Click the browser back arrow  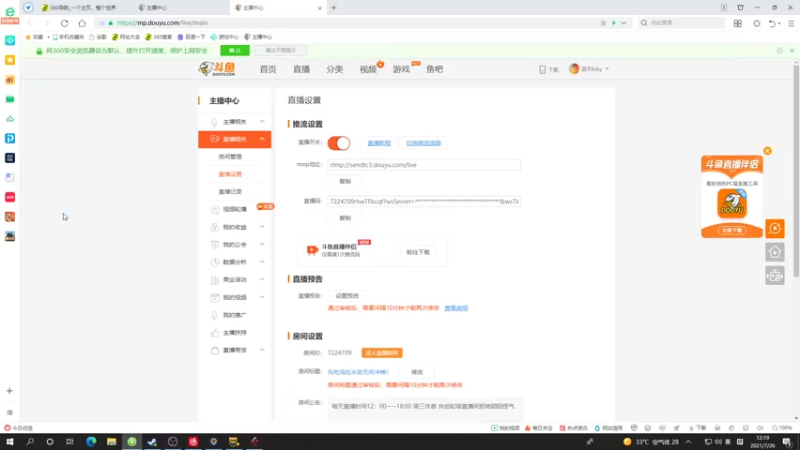click(x=30, y=23)
